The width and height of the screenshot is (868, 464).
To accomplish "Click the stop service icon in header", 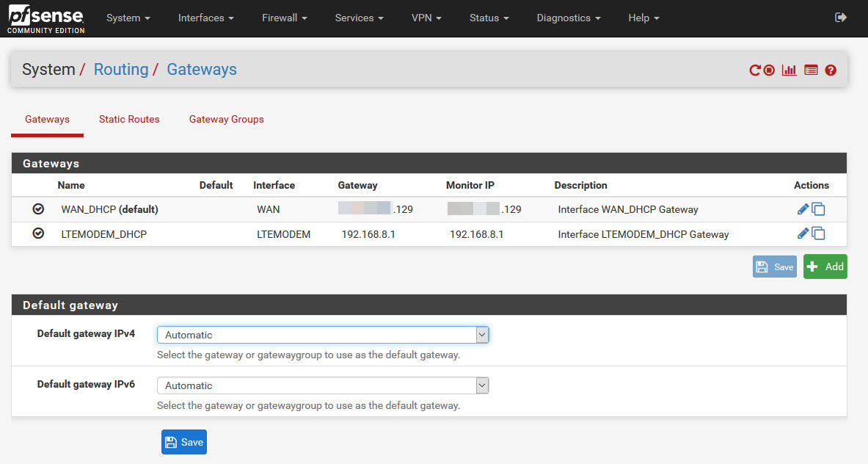I will point(769,70).
